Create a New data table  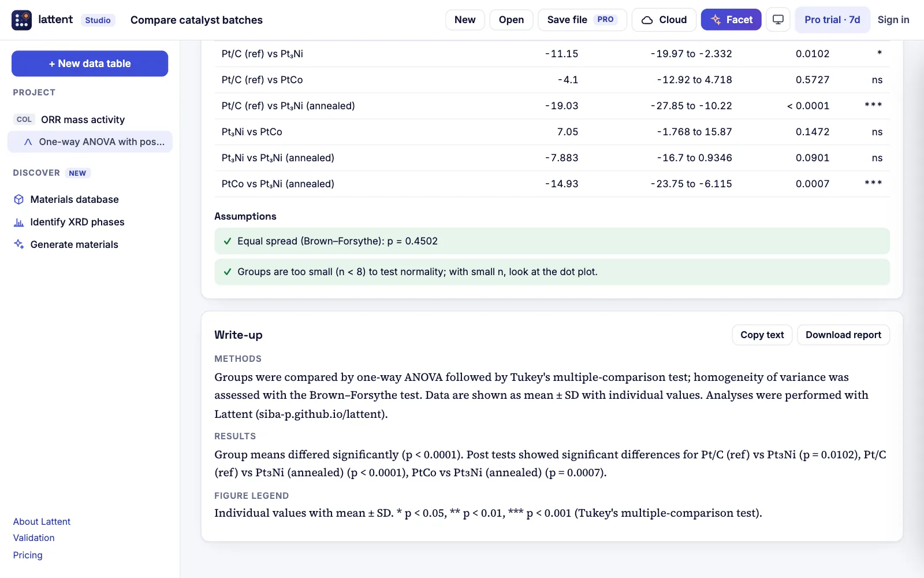90,64
